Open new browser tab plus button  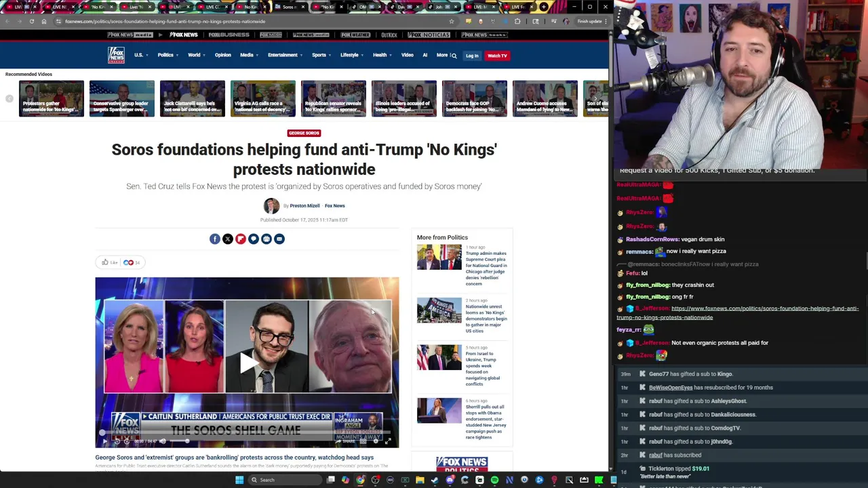coord(544,7)
